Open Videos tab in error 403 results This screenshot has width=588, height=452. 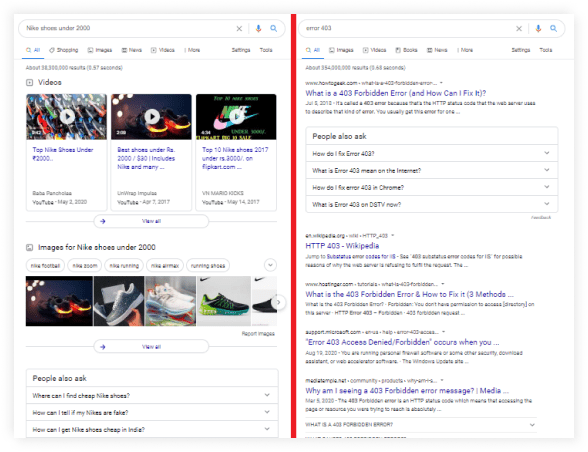pos(374,50)
